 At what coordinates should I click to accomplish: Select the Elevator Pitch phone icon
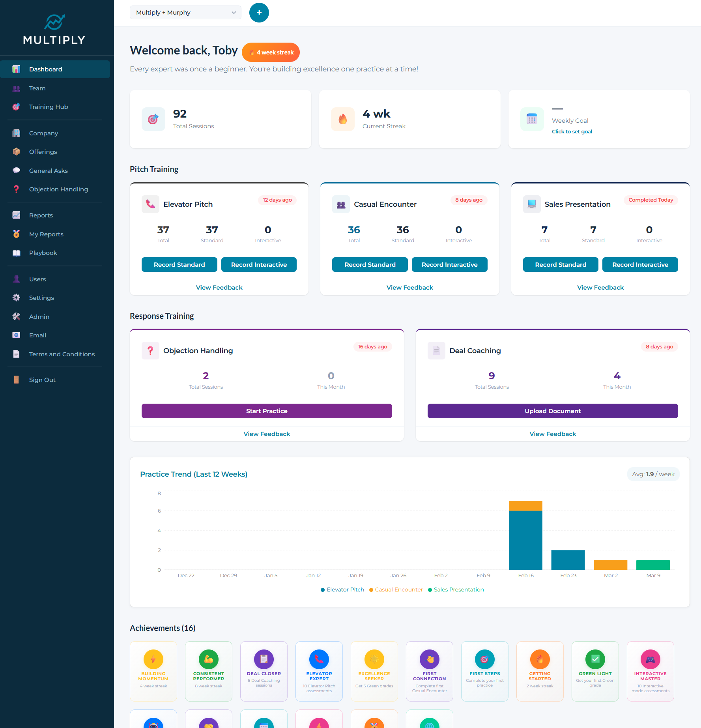click(150, 204)
